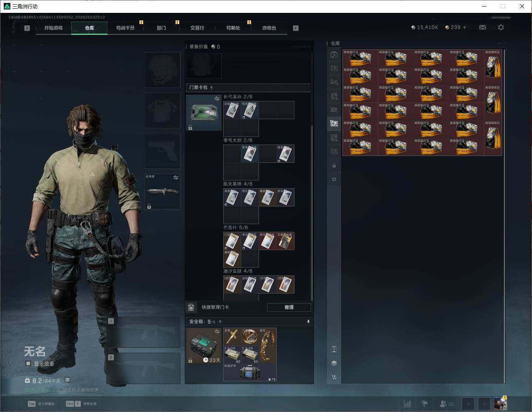The image size is (532, 412).
Task: Swap the safe box via exchange icon
Action: point(217,331)
